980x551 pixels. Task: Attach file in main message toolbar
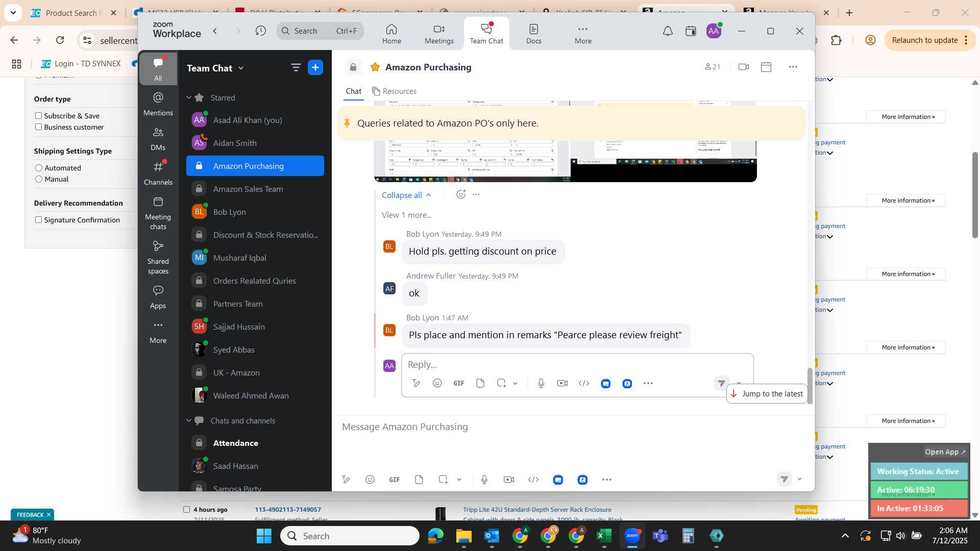[419, 480]
